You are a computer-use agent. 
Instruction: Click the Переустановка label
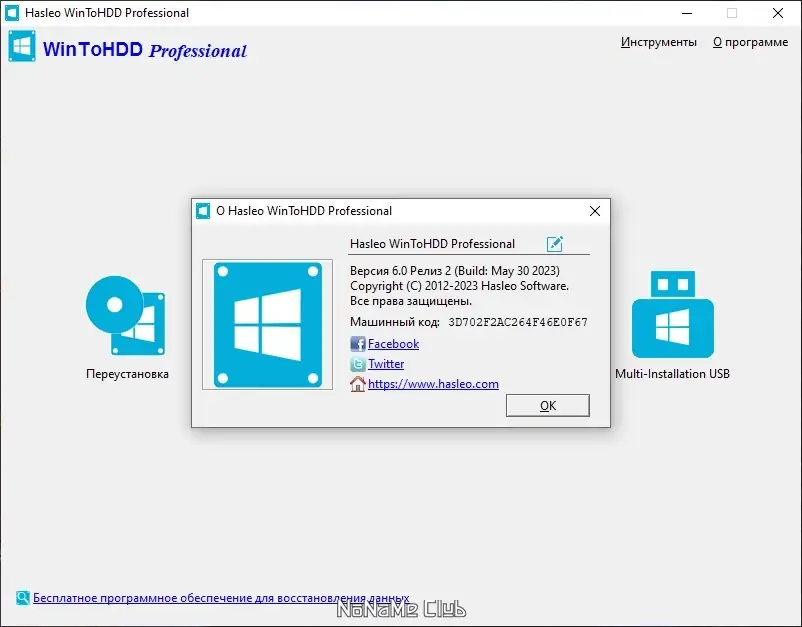[127, 374]
